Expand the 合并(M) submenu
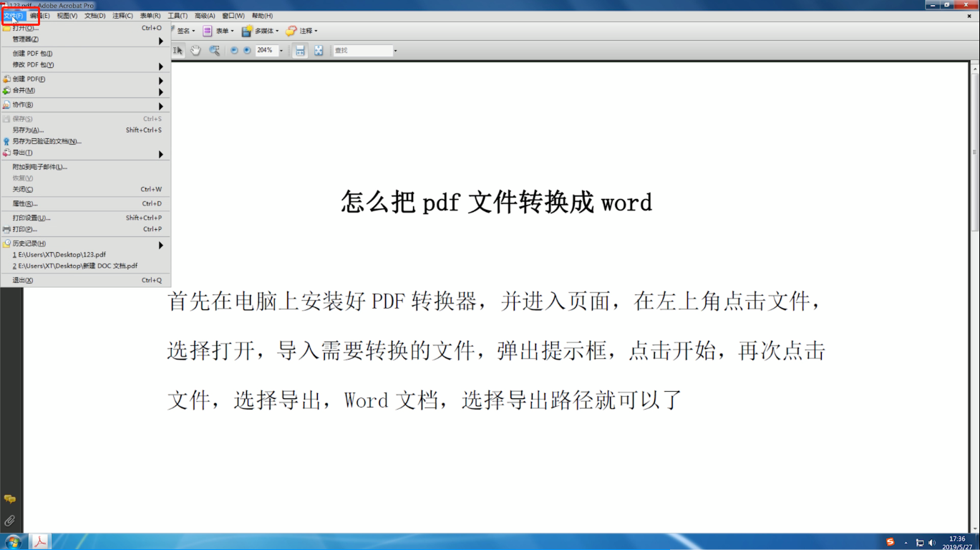 tap(85, 91)
